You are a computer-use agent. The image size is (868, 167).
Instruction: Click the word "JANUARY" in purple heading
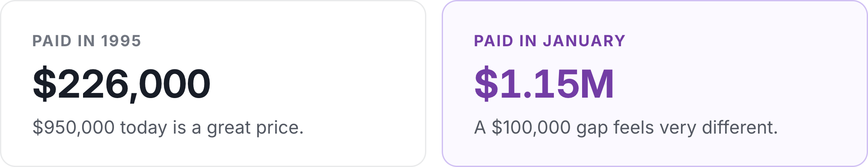584,41
